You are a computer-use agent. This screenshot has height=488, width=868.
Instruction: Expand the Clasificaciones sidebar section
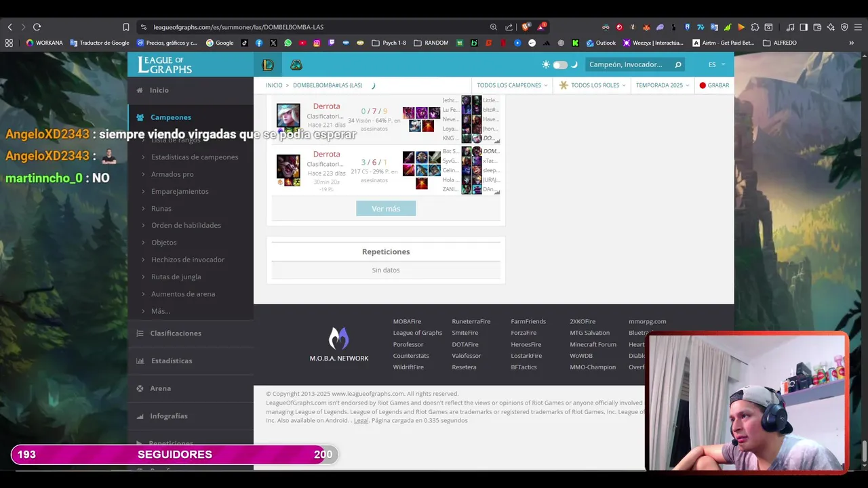[x=191, y=333]
